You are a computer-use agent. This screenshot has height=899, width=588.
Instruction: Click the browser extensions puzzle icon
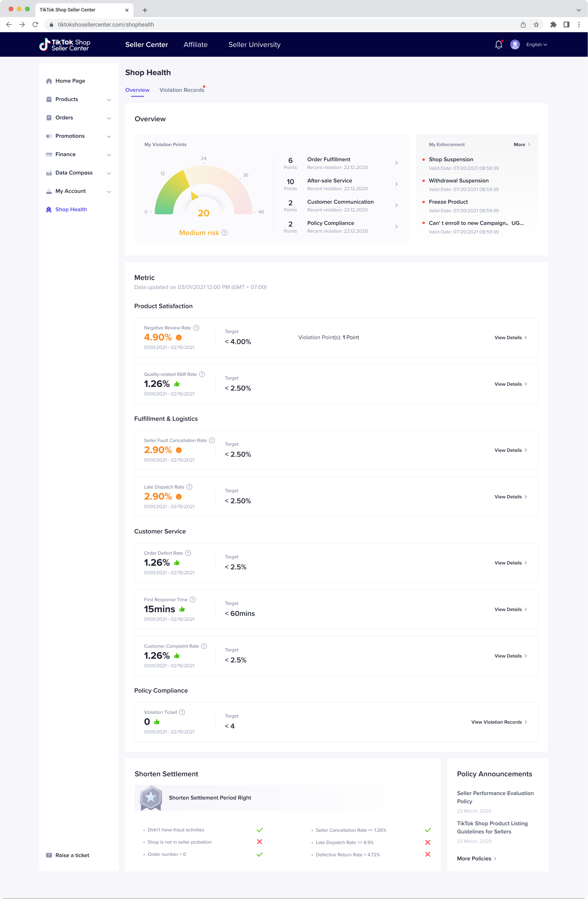[x=553, y=24]
